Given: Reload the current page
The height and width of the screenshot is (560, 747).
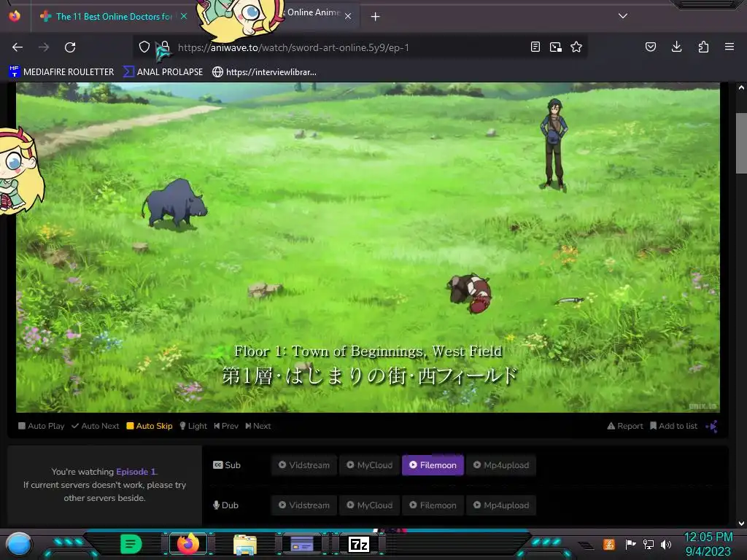Looking at the screenshot, I should (70, 47).
